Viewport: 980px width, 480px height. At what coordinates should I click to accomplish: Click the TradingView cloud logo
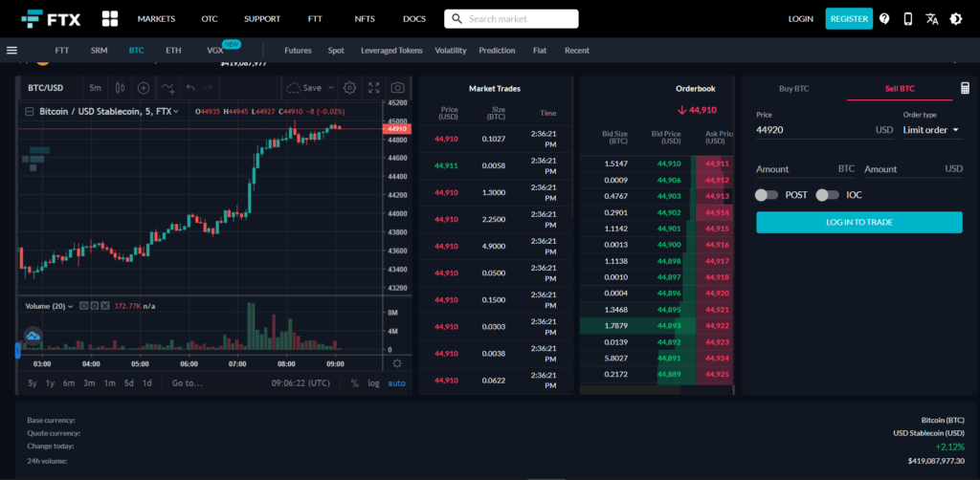[x=33, y=336]
